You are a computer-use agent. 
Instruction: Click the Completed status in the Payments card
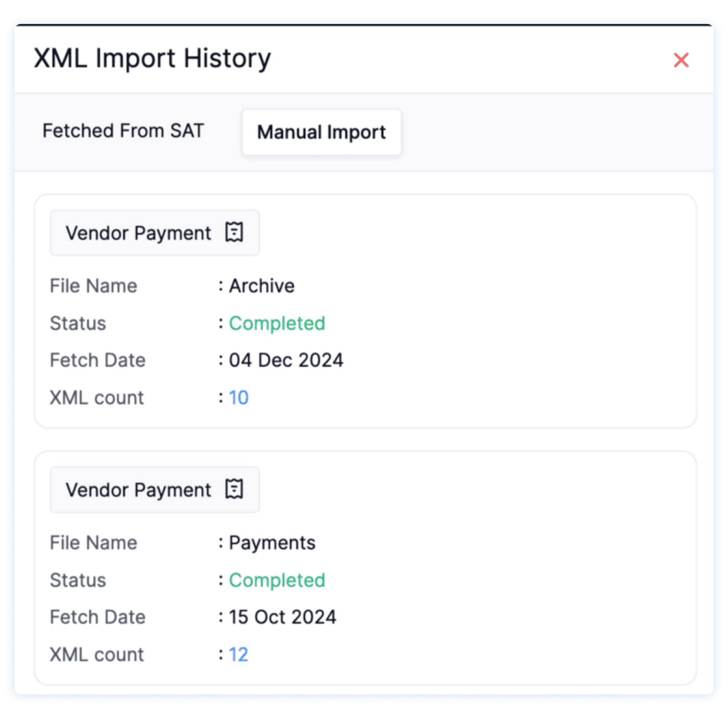(277, 580)
